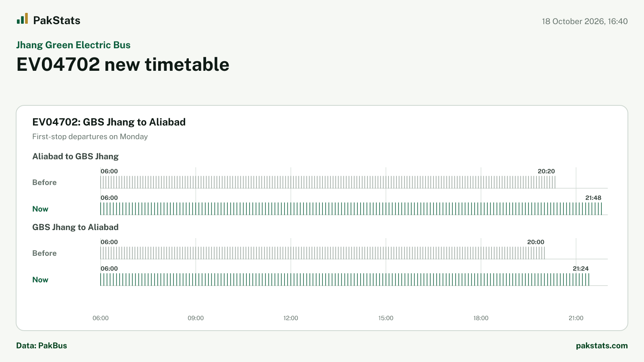Click the 21:48 last departure marker
Screen dimensions: 644x362
coord(593,198)
